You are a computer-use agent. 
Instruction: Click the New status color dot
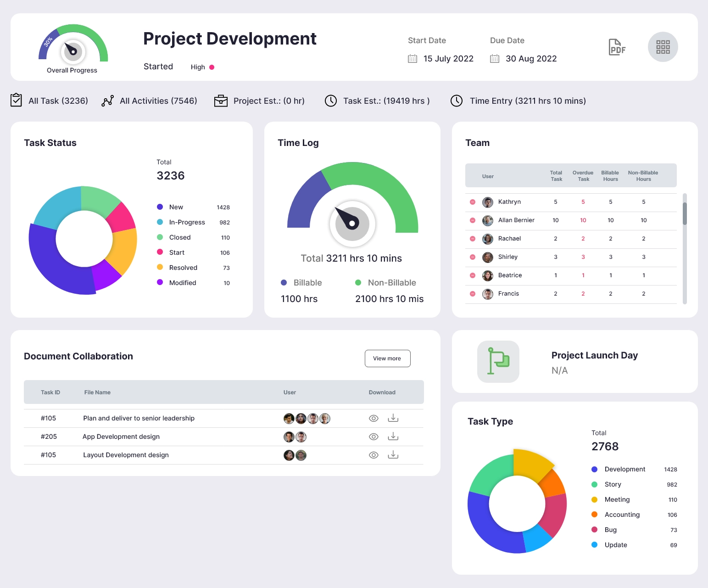160,207
